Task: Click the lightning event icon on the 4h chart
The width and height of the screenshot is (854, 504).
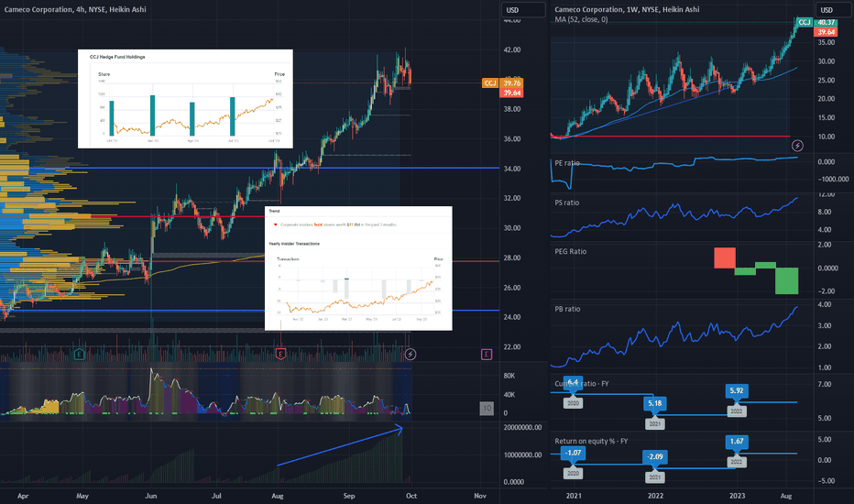Action: pyautogui.click(x=411, y=354)
